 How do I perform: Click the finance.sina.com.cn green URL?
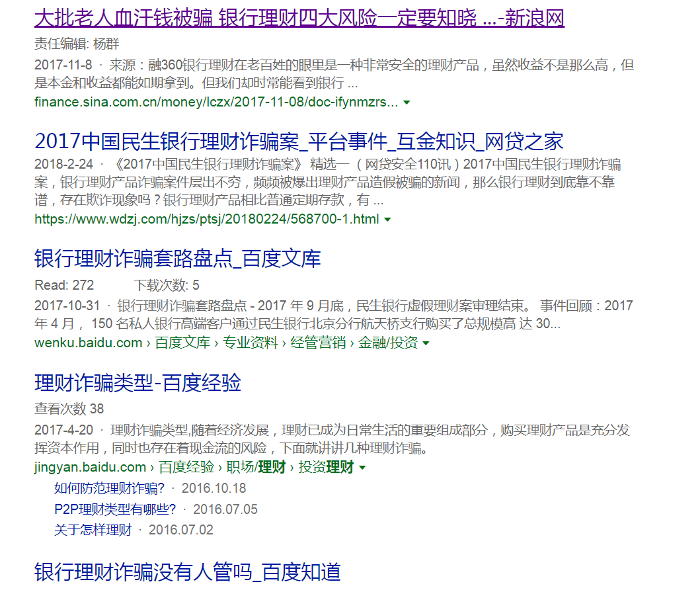pos(216,103)
